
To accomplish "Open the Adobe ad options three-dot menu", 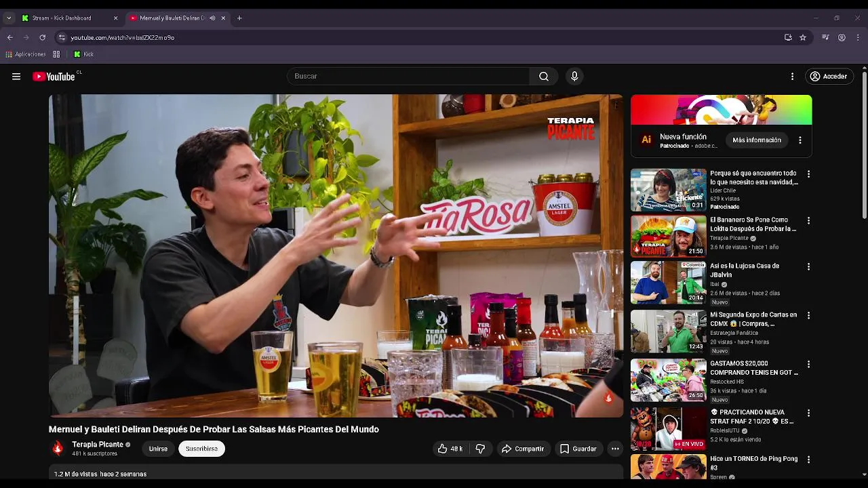I will [800, 140].
